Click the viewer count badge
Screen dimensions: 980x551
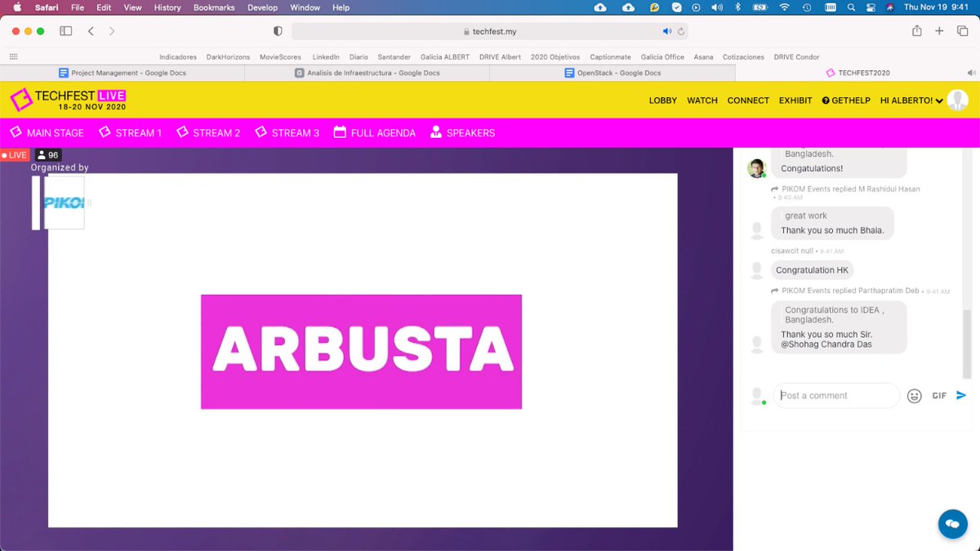[48, 155]
